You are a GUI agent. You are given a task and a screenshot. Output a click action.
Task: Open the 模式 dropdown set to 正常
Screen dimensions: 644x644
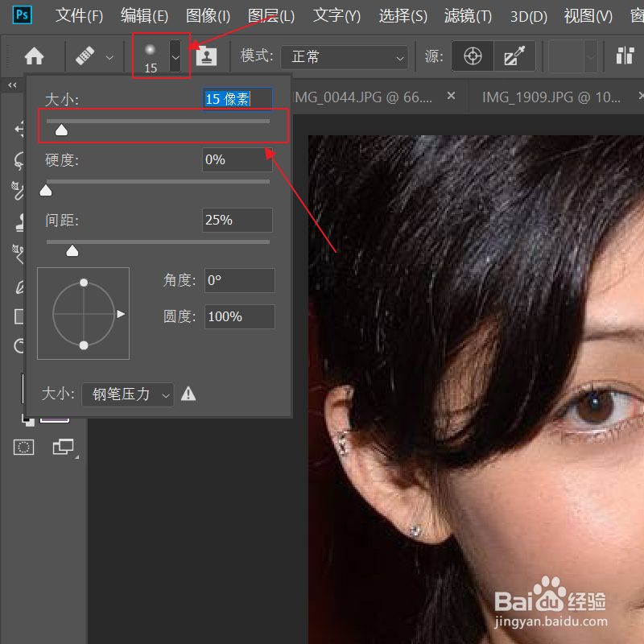pos(345,57)
